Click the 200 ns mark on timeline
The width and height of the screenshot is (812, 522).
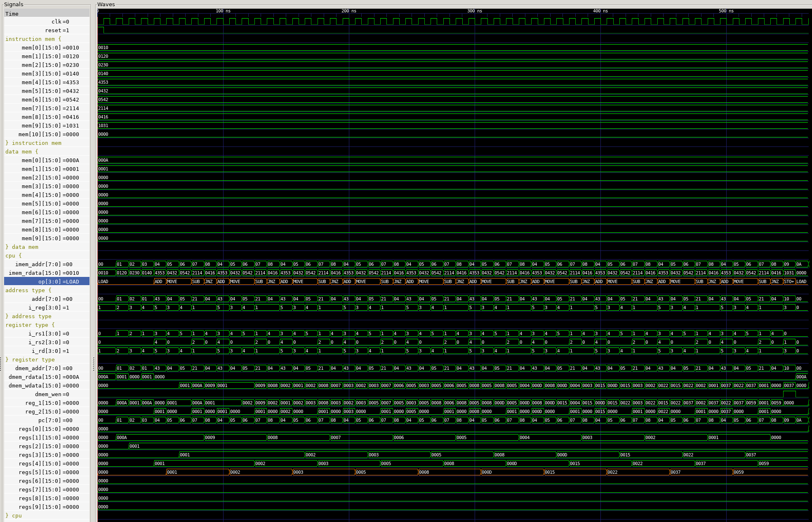[349, 11]
